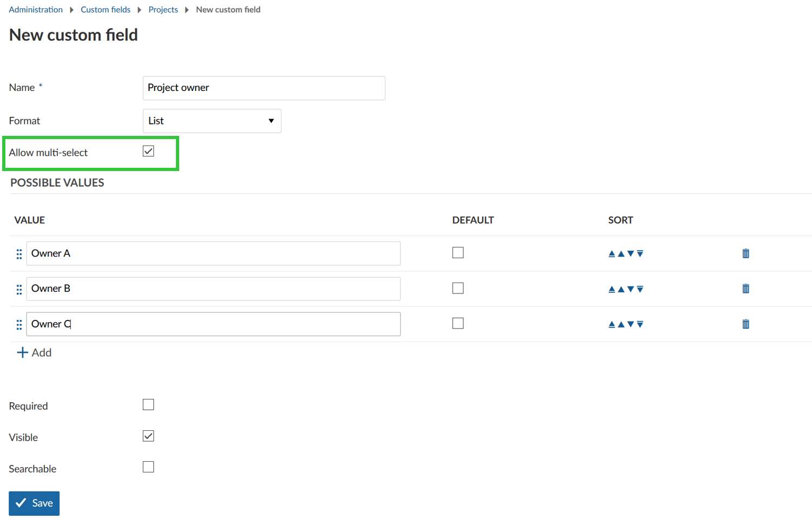Click the trash icon for Owner B
Image resolution: width=812 pixels, height=531 pixels.
tap(745, 289)
